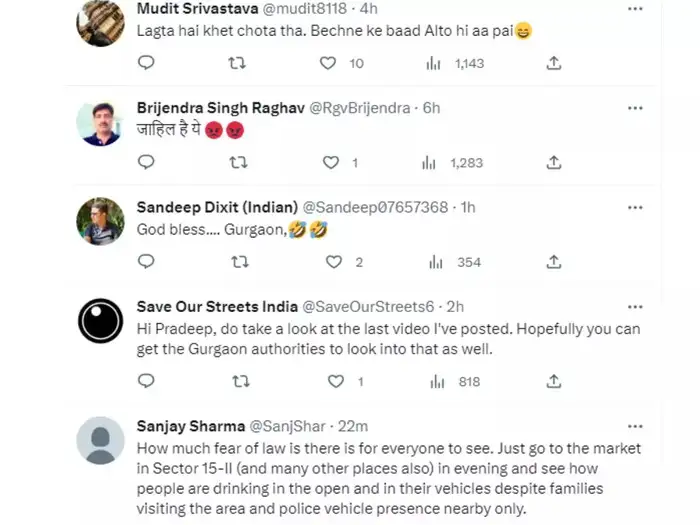
Task: View analytics on Save Our Streets India tweet
Action: point(434,381)
